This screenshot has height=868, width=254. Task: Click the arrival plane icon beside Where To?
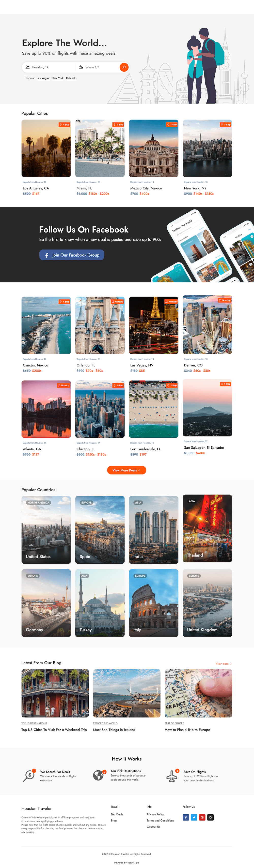[81, 67]
